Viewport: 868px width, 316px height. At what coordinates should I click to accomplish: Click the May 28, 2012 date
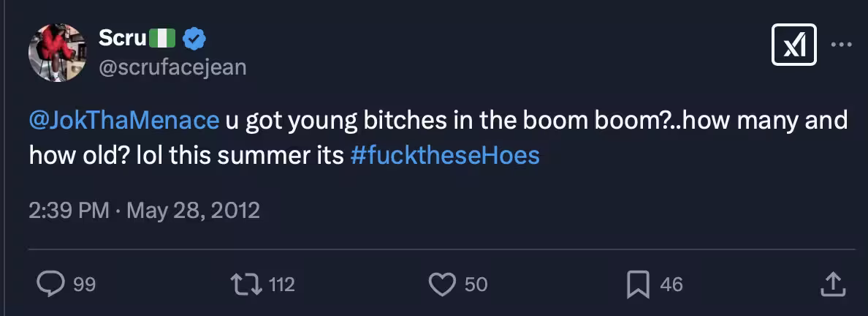click(x=193, y=211)
